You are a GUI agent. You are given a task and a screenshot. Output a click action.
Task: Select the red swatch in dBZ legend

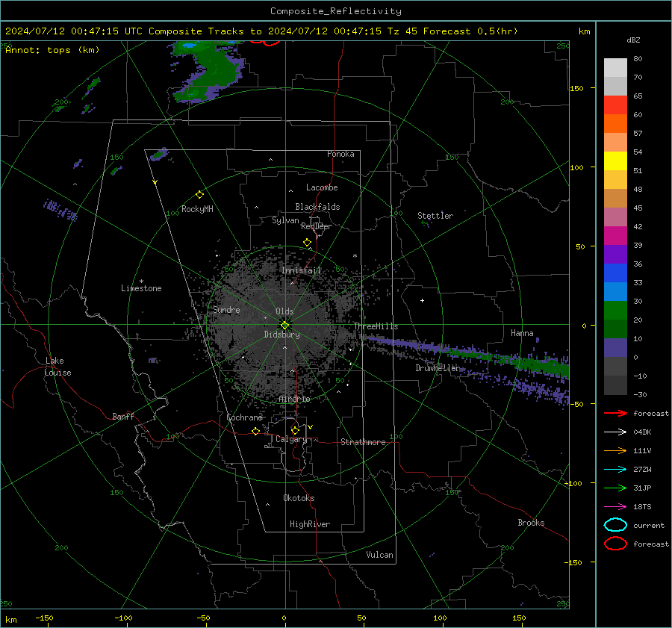pyautogui.click(x=615, y=105)
